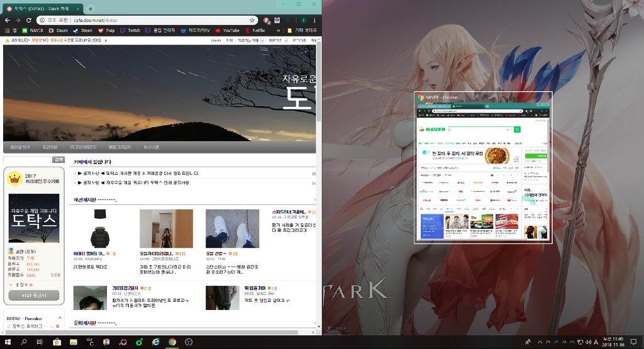Select the 도탁스 (DOTAX) browser tab

point(43,9)
